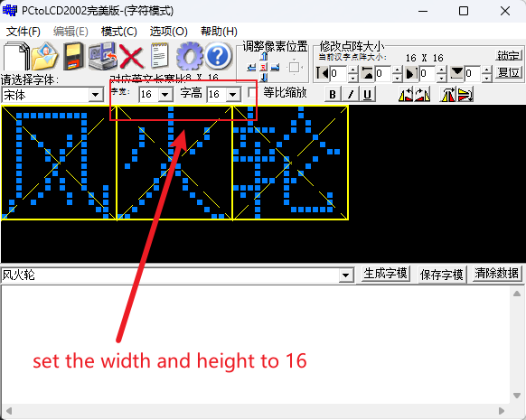Image resolution: width=526 pixels, height=420 pixels.
Task: Click the left margin value field showing 0
Action: [x=339, y=73]
